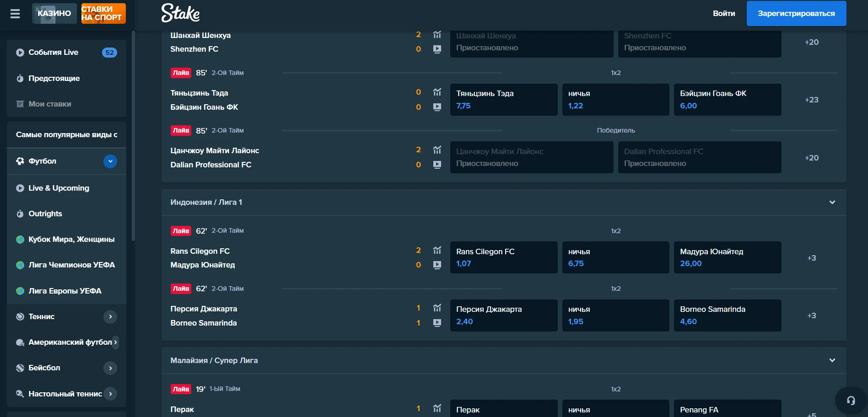This screenshot has height=417, width=868.
Task: Open live stream icon for Borneo Samarinda row
Action: point(437,323)
